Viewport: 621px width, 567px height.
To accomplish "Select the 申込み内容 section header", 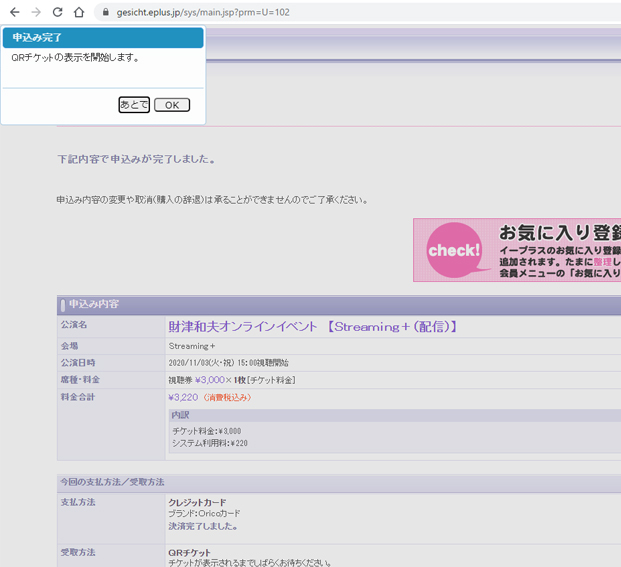I will coord(94,304).
